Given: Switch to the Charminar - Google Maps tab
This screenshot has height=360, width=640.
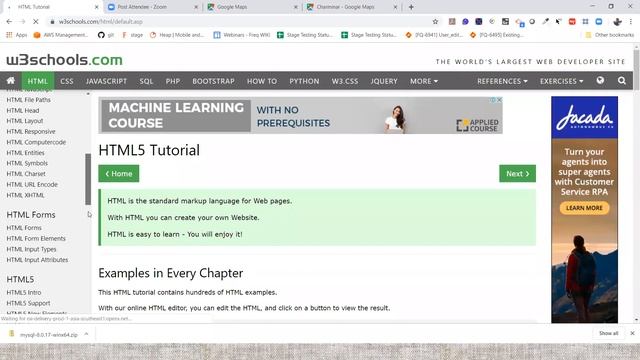Looking at the screenshot, I should (x=352, y=7).
